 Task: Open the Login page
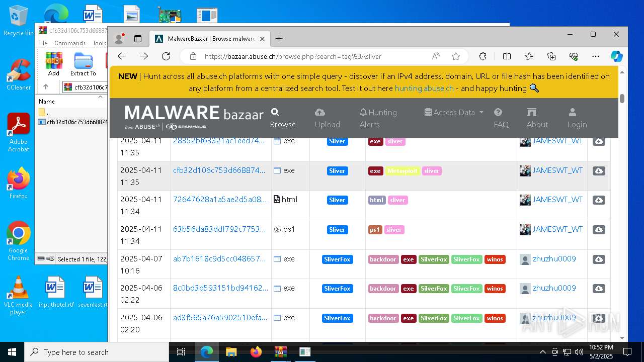(577, 118)
